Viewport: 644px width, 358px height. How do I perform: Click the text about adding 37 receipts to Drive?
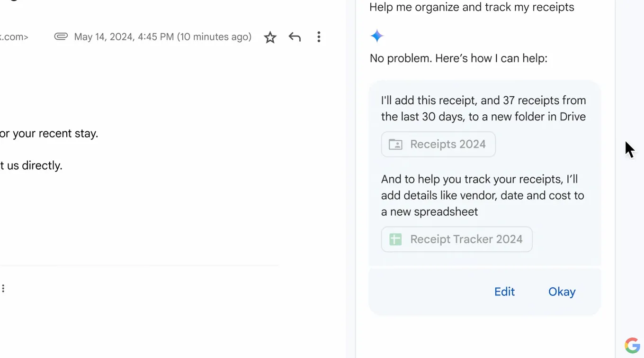pos(483,109)
